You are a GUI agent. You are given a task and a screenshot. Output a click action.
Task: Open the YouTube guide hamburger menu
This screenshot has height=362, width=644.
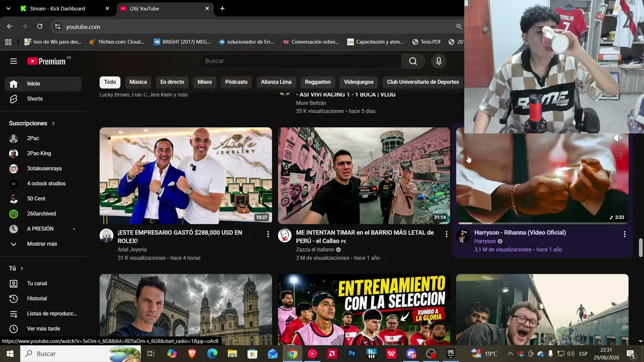tap(14, 61)
